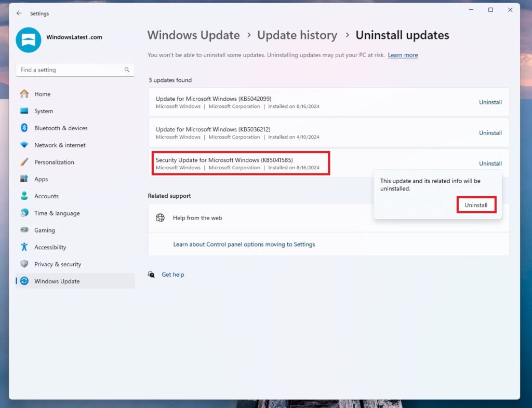Confirm uninstall in the popup dialog
532x408 pixels.
click(476, 205)
